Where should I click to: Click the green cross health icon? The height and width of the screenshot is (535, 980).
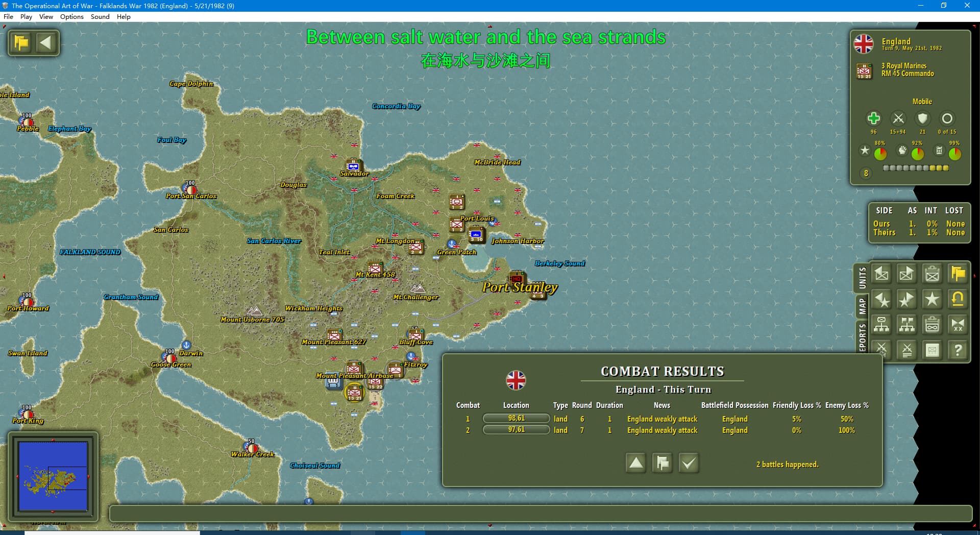pos(873,118)
